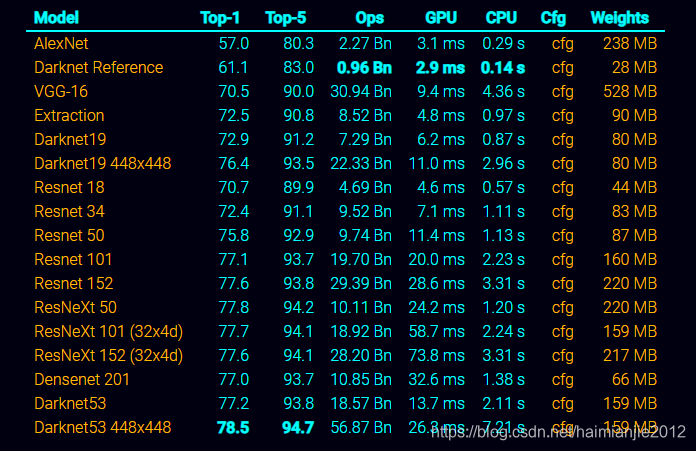Open the cfg link in AlexNet row

[562, 44]
